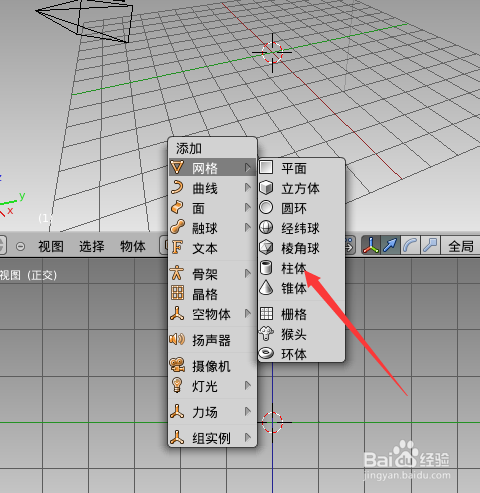
Task: Open the 选择 menu in header
Action: pyautogui.click(x=92, y=247)
